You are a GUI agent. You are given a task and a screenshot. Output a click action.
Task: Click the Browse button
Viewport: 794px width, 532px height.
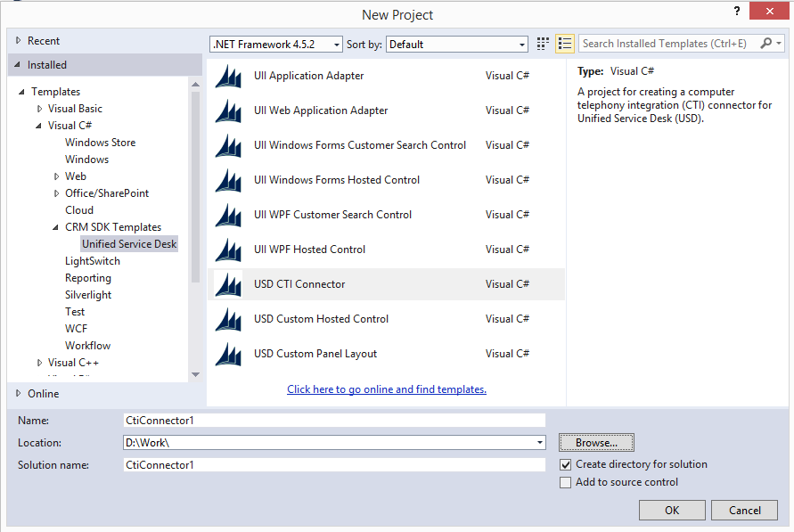pyautogui.click(x=595, y=442)
